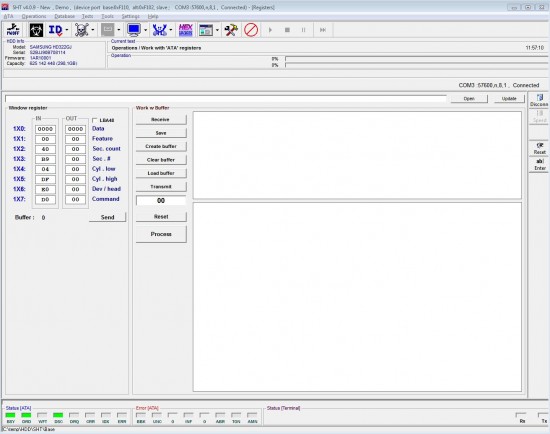Click the Open button near the path field

(x=469, y=99)
